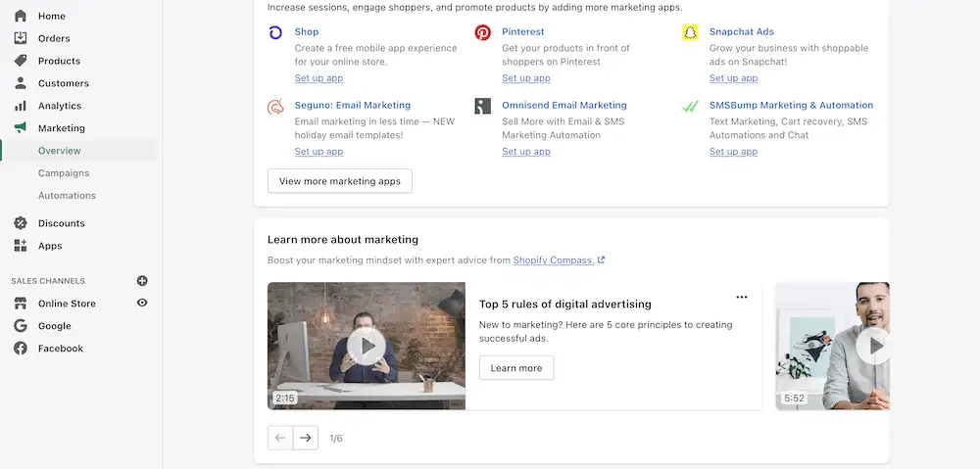Click Set up app under Pinterest
980x469 pixels.
point(526,78)
